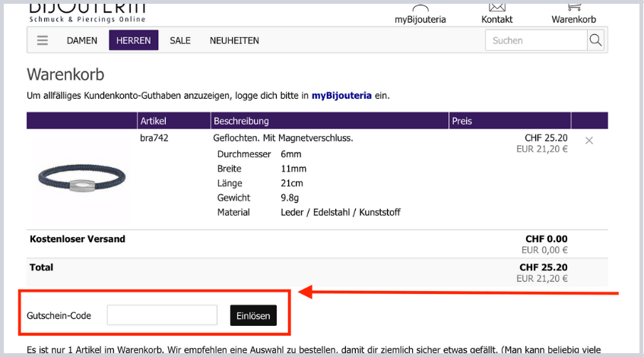Click the search magnifier icon
Viewport: 644px width, 357px height.
(595, 40)
